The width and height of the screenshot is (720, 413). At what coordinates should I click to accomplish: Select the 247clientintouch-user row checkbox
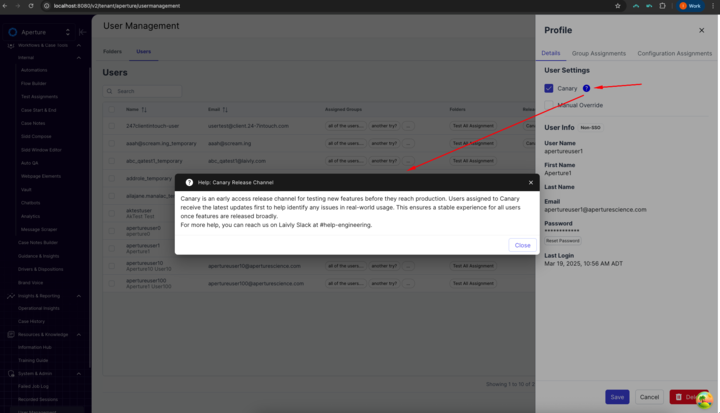[112, 126]
